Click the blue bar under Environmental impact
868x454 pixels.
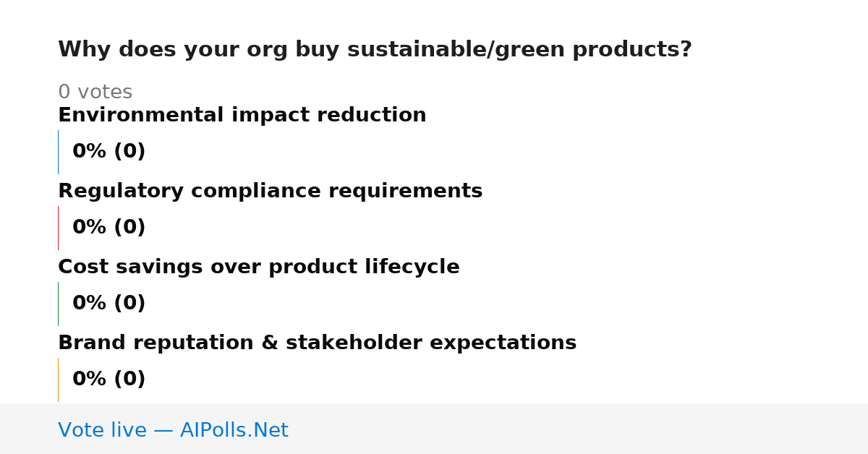click(x=58, y=152)
